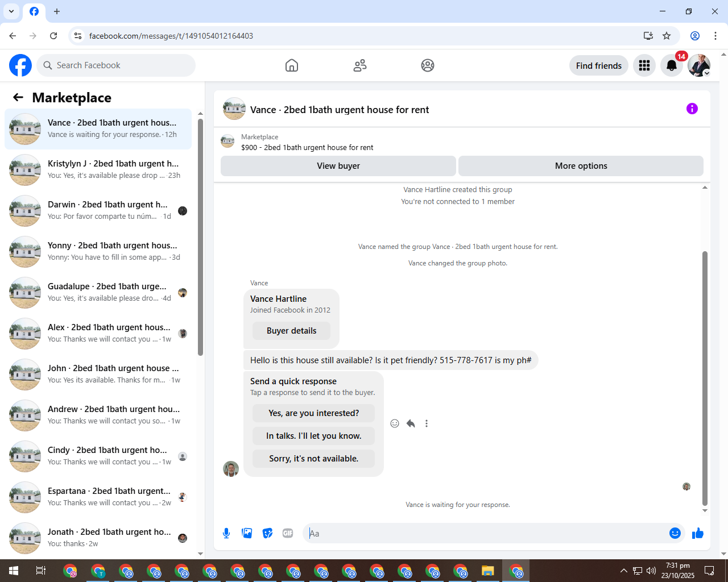Open Kristylyn J conversation

click(98, 170)
